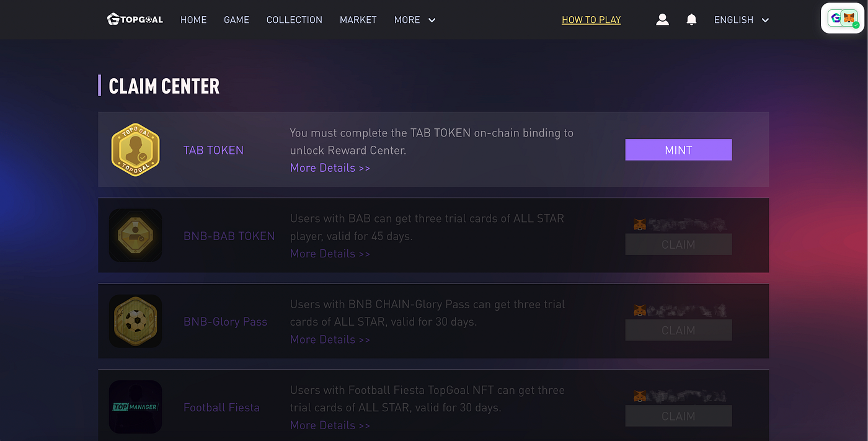Open More Details under TAB TOKEN

click(330, 168)
